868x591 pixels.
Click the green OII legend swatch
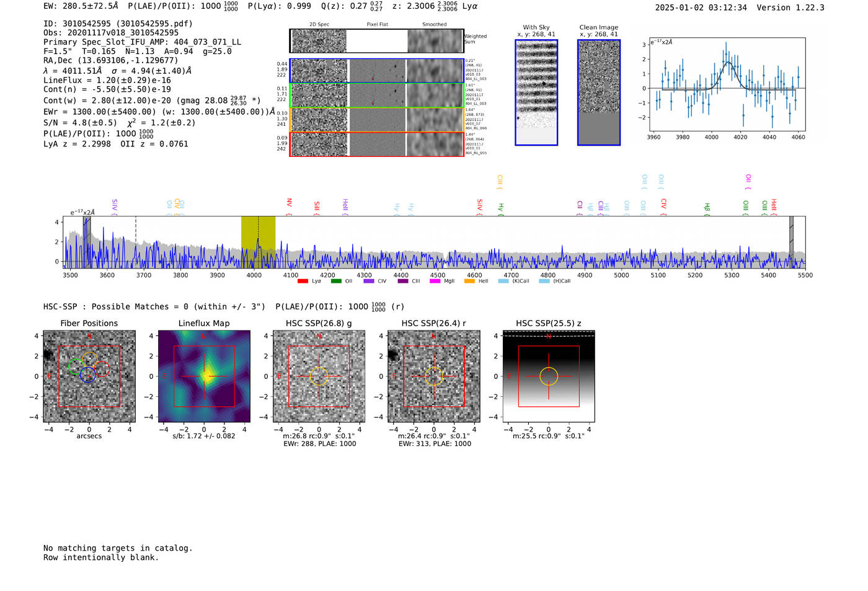pos(336,282)
